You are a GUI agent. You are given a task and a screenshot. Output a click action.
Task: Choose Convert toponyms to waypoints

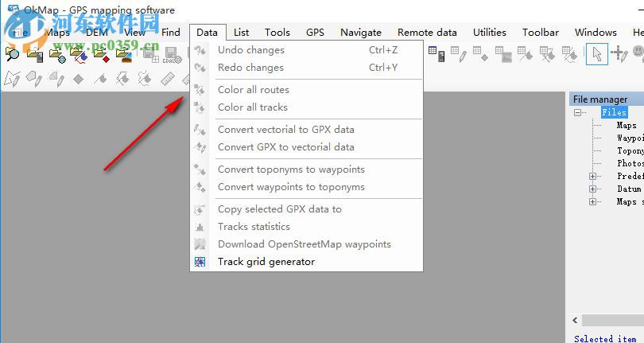click(x=306, y=170)
